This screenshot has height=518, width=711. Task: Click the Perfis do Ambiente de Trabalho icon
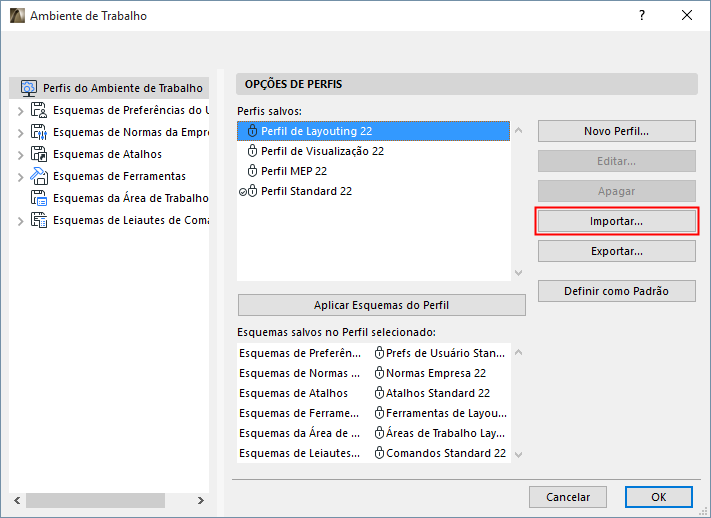(x=28, y=88)
